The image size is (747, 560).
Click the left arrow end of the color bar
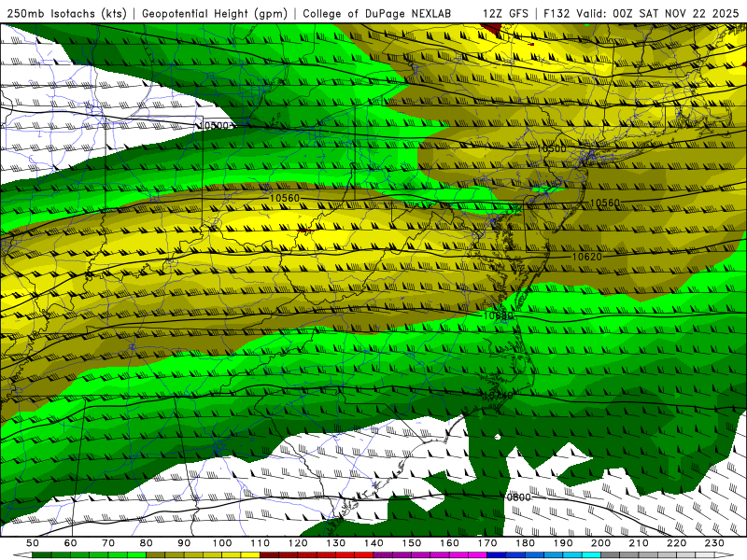pos(22,555)
